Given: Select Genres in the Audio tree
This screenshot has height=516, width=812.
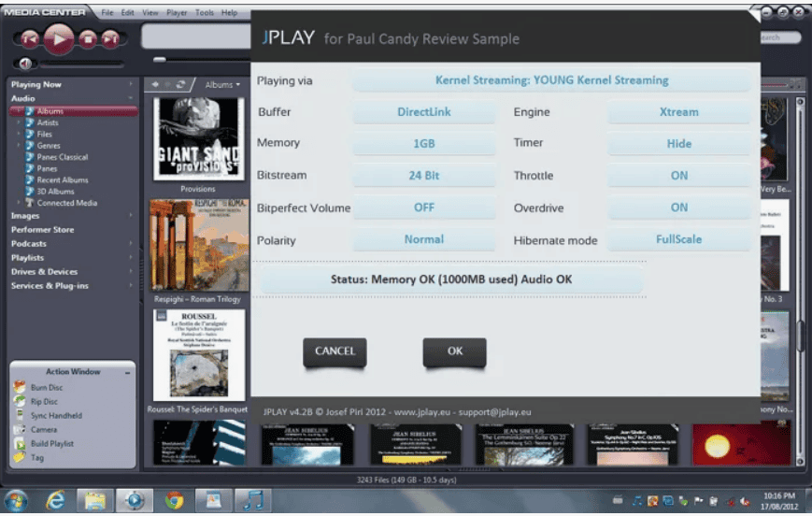Looking at the screenshot, I should 49,146.
